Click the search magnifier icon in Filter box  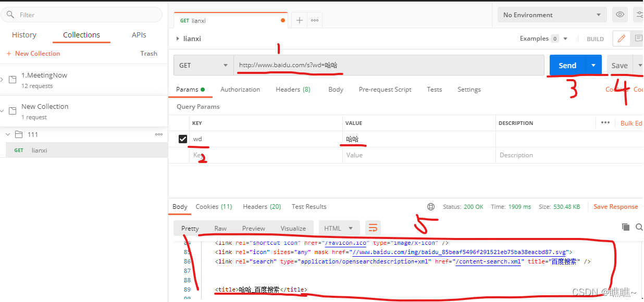click(10, 15)
